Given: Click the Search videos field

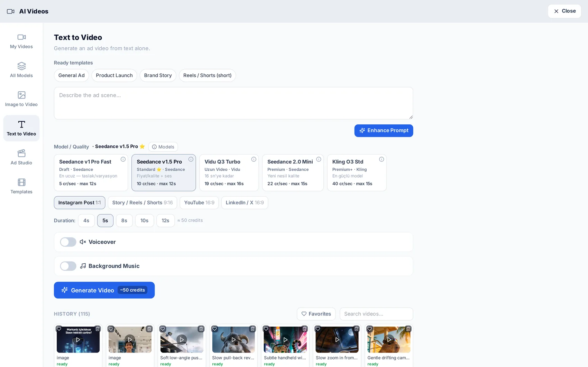Looking at the screenshot, I should tap(376, 314).
